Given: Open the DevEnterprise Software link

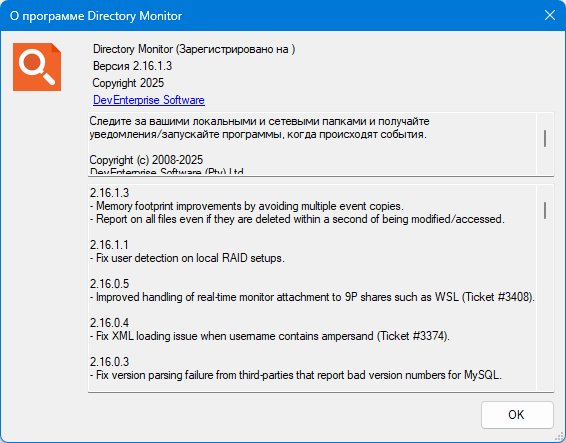Looking at the screenshot, I should [x=149, y=100].
